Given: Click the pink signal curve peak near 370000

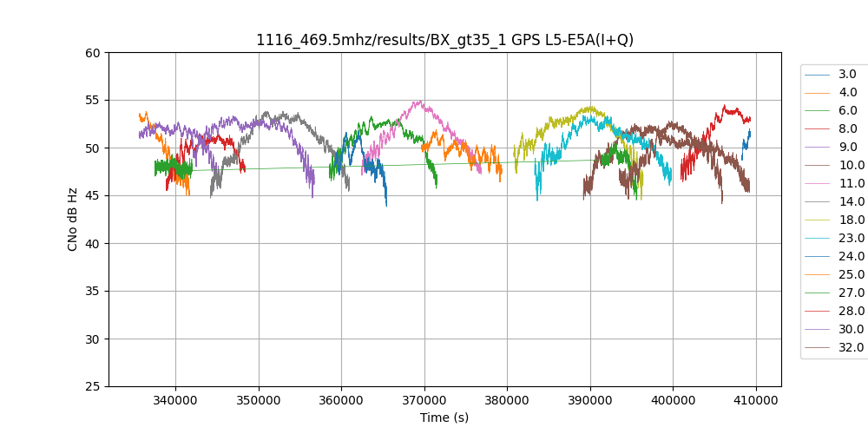Looking at the screenshot, I should click(419, 103).
